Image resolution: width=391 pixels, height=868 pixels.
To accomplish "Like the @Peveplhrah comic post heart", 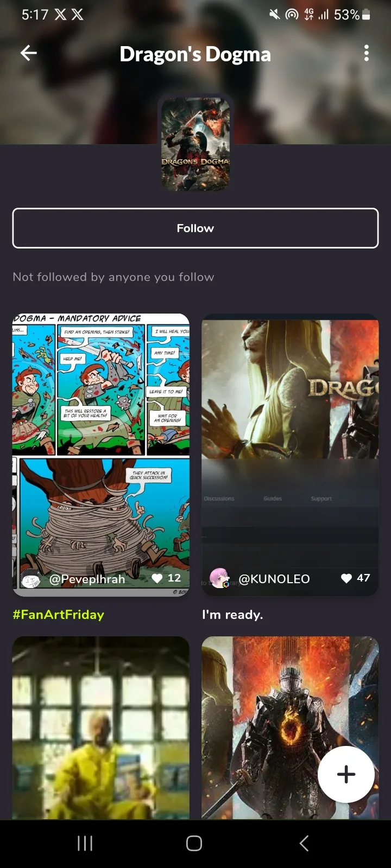I will coord(157,578).
